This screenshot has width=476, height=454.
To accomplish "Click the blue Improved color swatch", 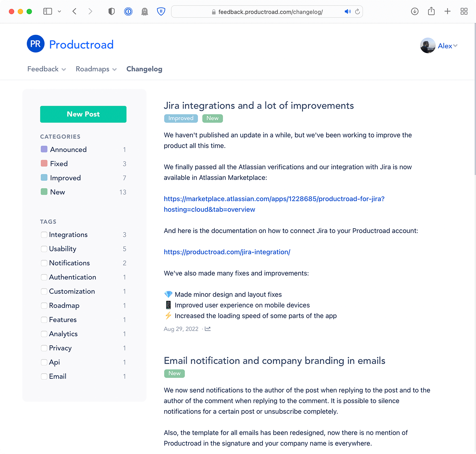I will [44, 177].
